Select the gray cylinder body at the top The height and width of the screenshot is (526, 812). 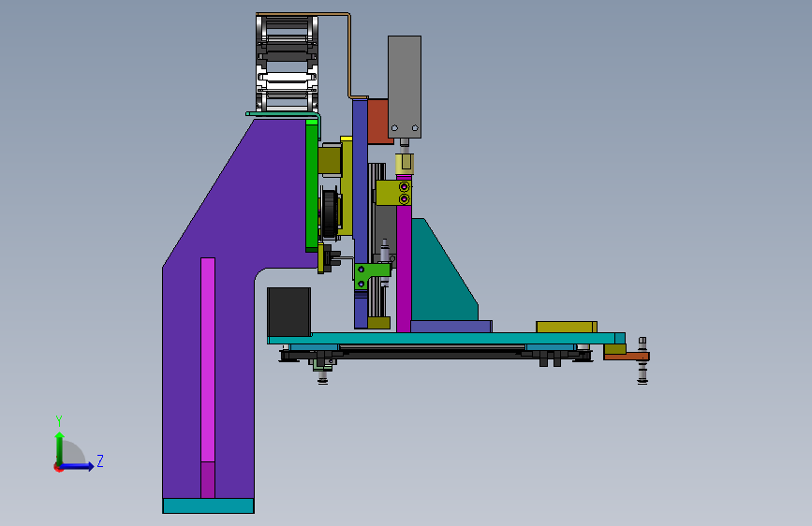[x=405, y=87]
